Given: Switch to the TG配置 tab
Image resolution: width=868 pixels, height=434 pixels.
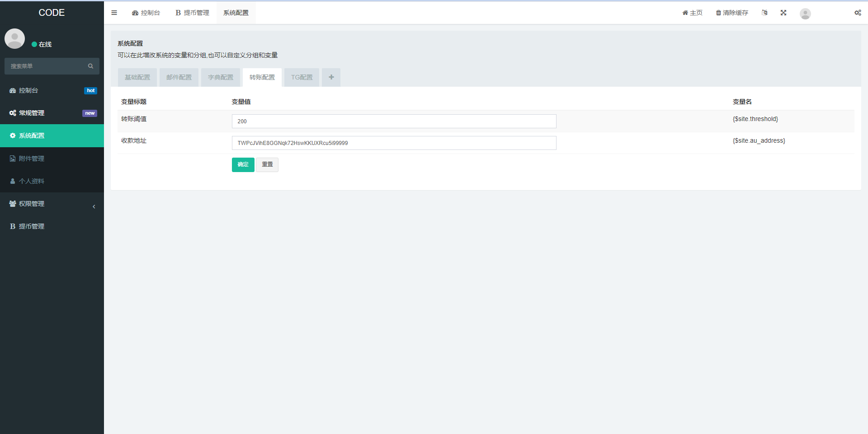Looking at the screenshot, I should 302,77.
